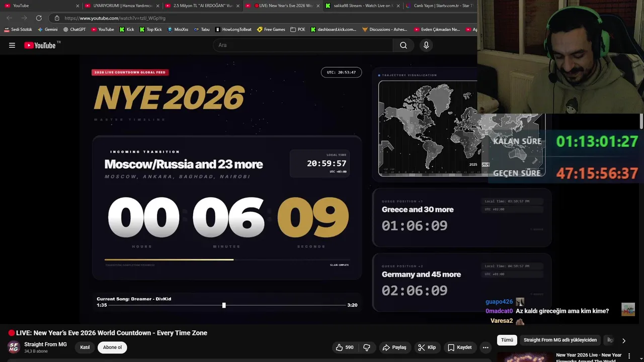Open the Tabu bookmark
Viewport: 644px width, 362px height.
point(202,30)
